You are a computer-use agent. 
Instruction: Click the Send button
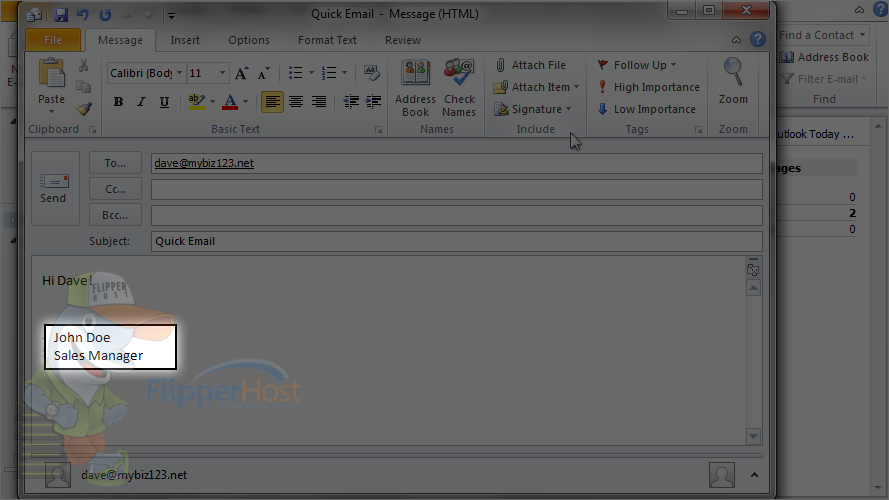point(55,188)
